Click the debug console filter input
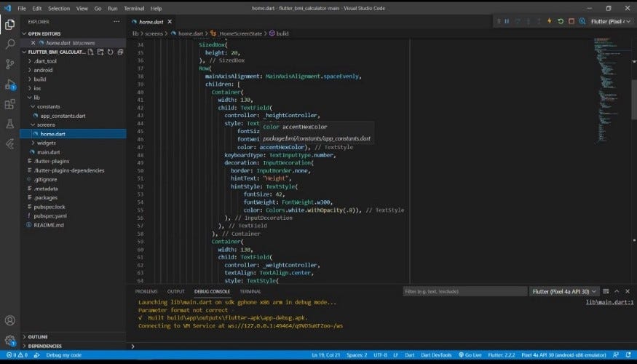The height and width of the screenshot is (364, 637). 464,291
